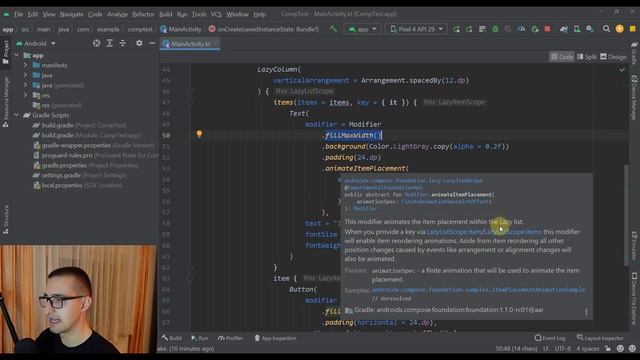The height and width of the screenshot is (360, 640).
Task: Select build.gradle (Module) file
Action: [x=87, y=135]
